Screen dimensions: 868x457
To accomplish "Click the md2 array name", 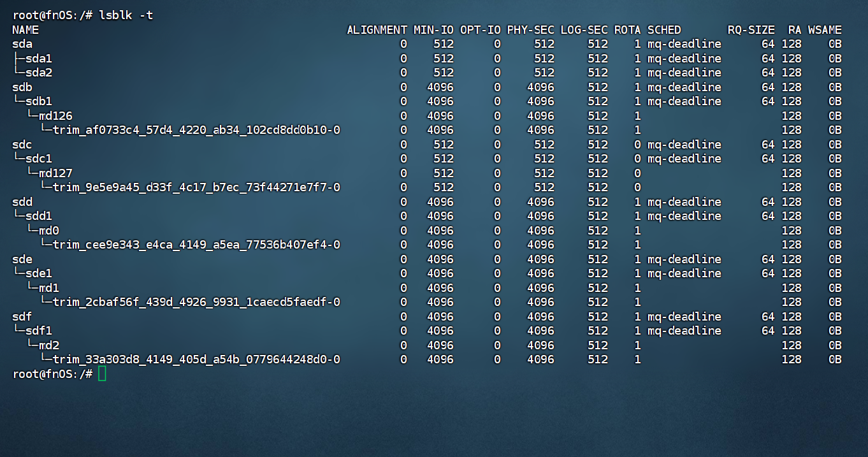I will coord(49,345).
